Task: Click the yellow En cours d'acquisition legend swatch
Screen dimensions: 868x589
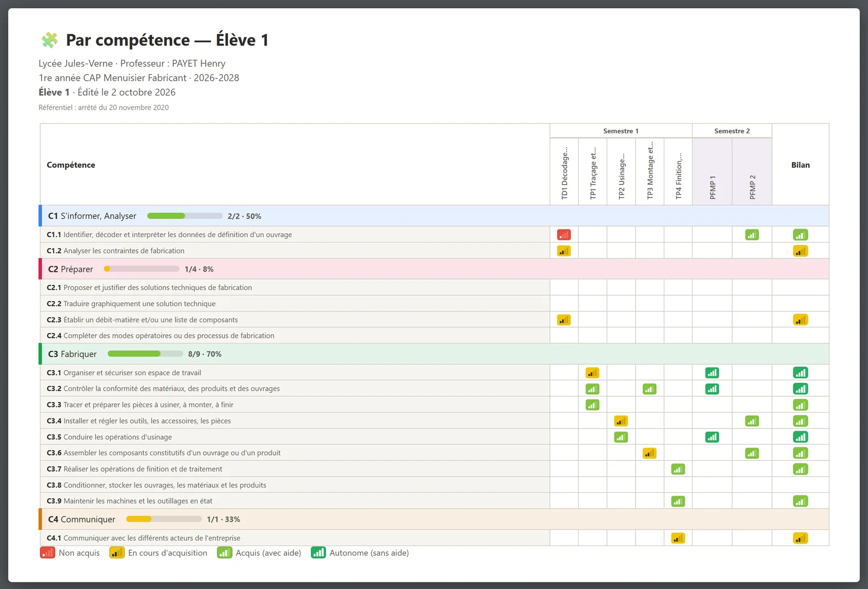Action: pos(117,553)
